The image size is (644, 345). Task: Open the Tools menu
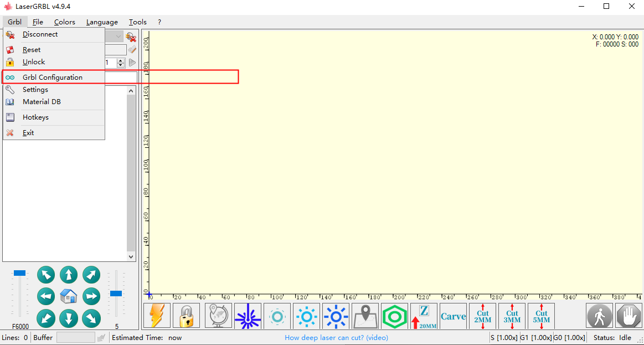tap(138, 22)
